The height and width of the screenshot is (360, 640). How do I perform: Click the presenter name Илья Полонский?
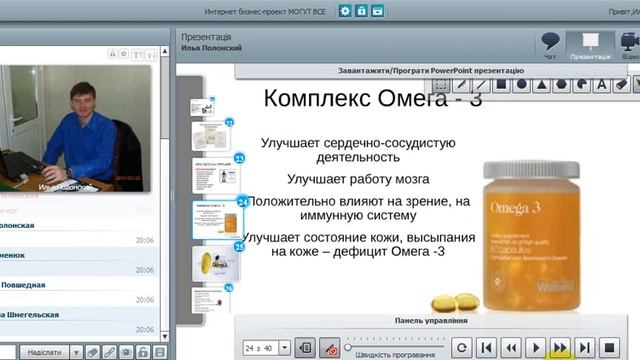211,48
